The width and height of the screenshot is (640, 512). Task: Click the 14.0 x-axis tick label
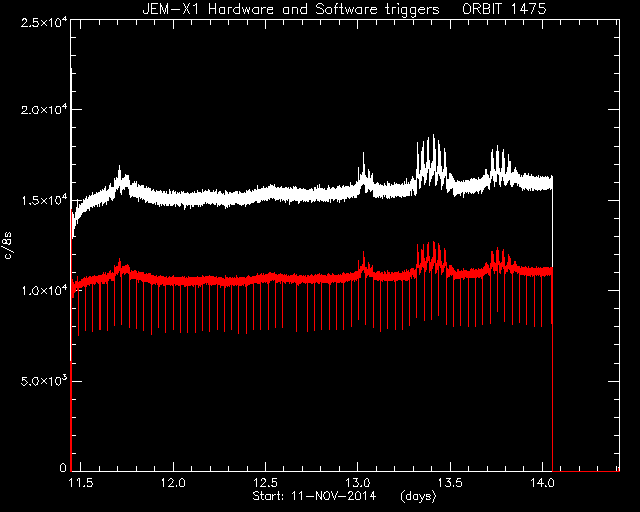click(543, 483)
